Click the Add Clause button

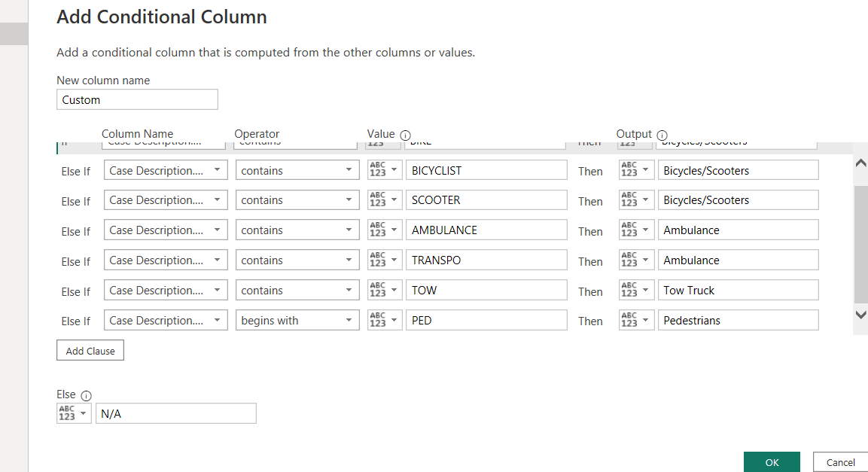(x=90, y=350)
